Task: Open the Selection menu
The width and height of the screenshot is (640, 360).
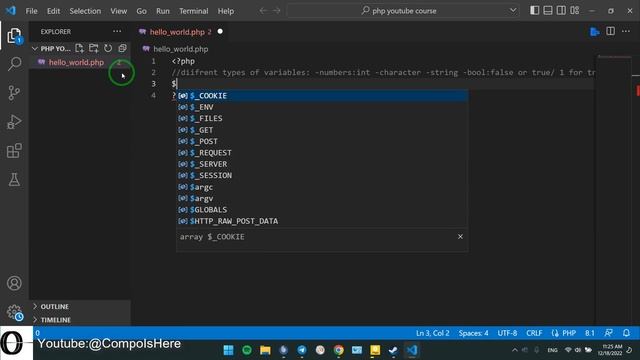Action: pos(85,11)
